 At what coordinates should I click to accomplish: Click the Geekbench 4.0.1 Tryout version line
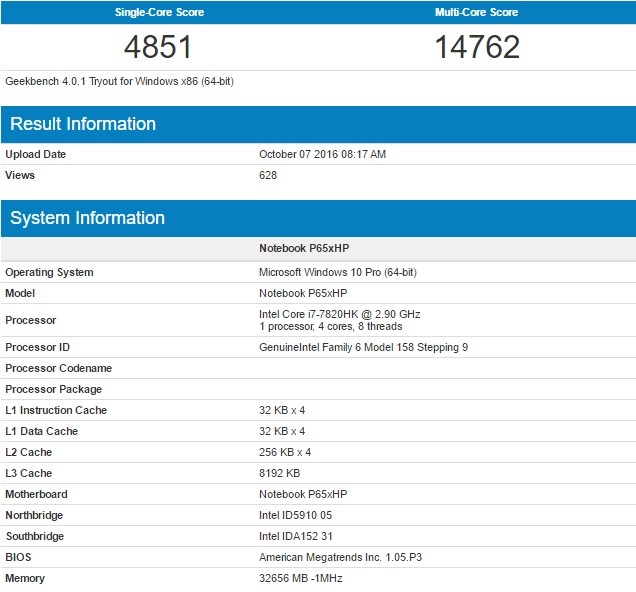tap(119, 82)
